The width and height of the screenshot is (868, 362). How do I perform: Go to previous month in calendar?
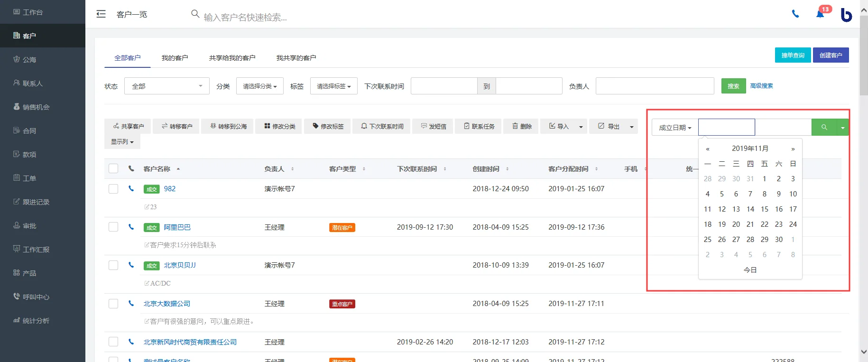(x=708, y=149)
